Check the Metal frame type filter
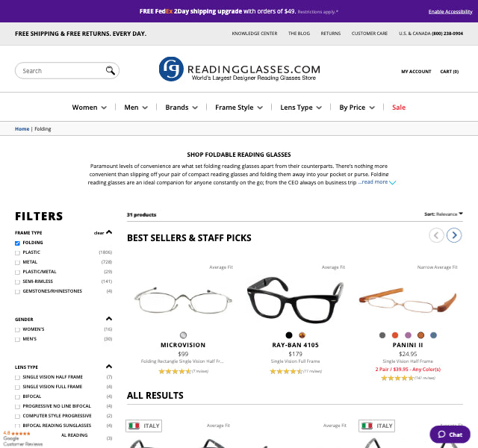478x448 pixels. pos(17,262)
